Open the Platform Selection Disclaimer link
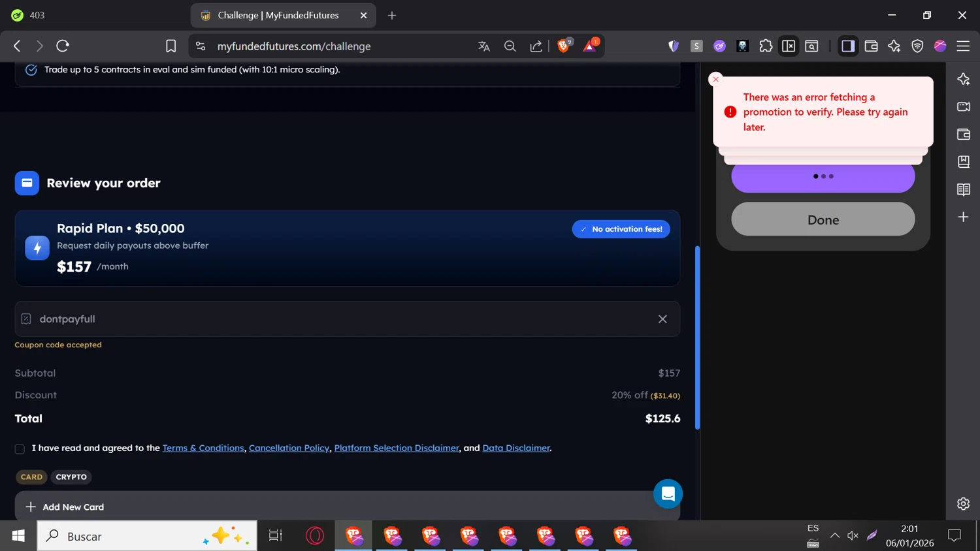The image size is (980, 551). [x=397, y=448]
